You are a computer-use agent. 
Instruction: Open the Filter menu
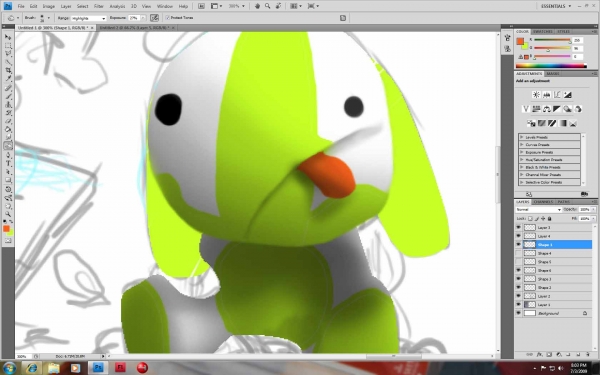(99, 6)
